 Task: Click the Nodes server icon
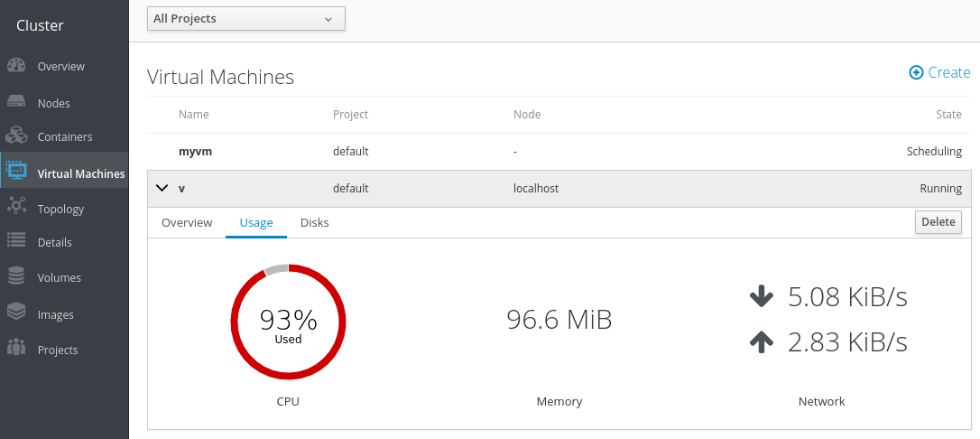16,103
